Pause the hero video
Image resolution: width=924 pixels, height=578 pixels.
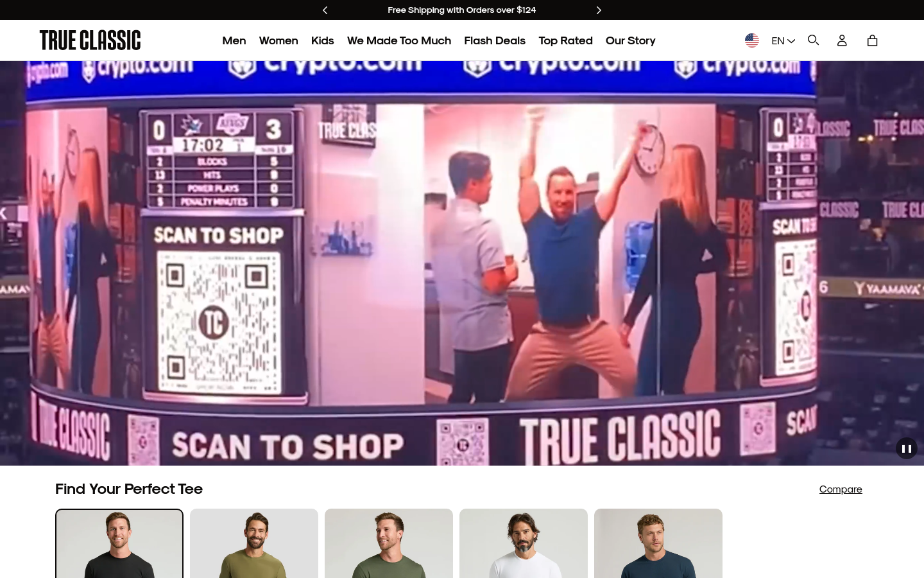click(x=907, y=449)
